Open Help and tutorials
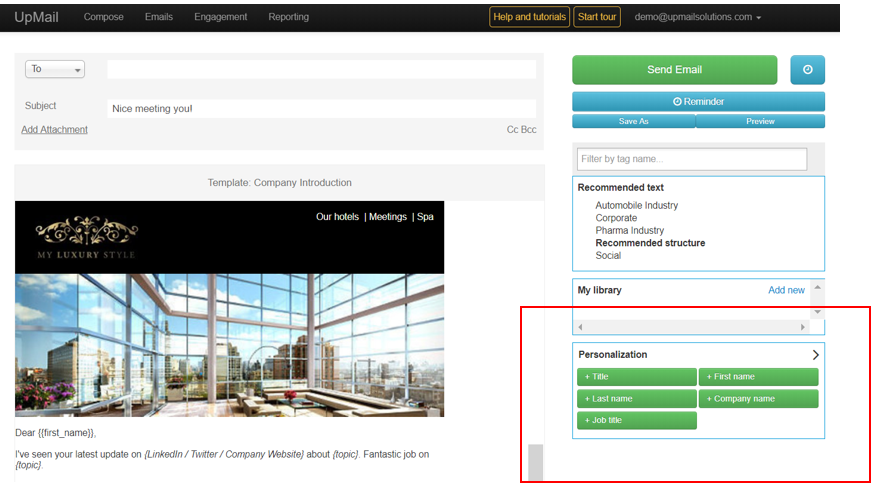 [529, 17]
